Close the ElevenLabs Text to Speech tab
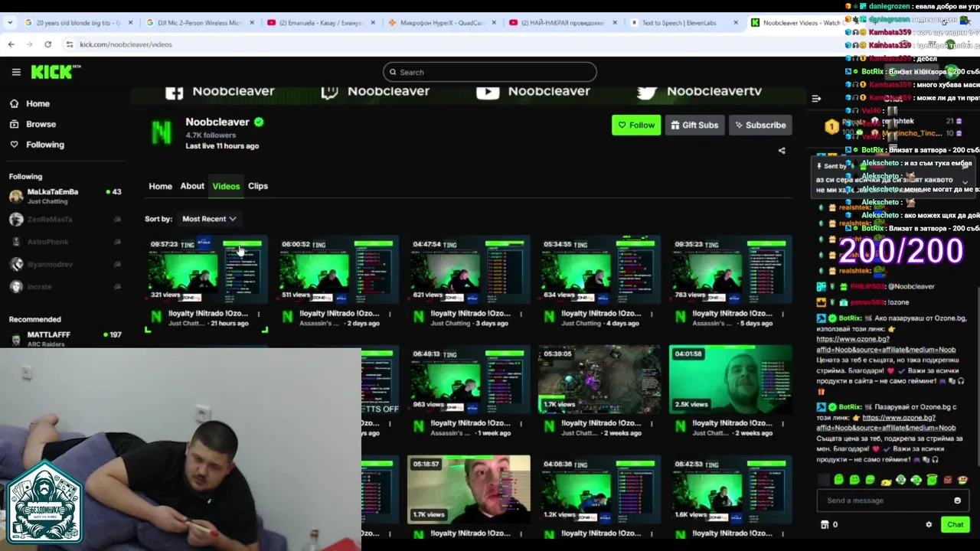This screenshot has height=551, width=980. click(x=736, y=23)
